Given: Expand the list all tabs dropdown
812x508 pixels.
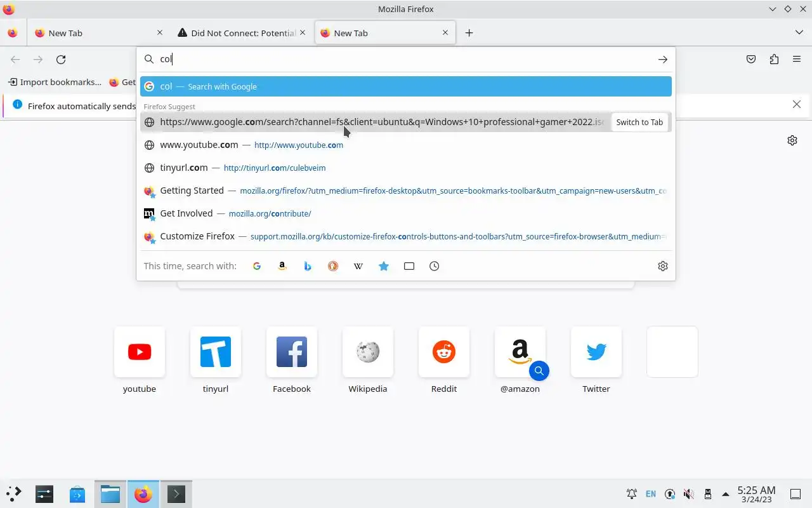Looking at the screenshot, I should [x=799, y=32].
